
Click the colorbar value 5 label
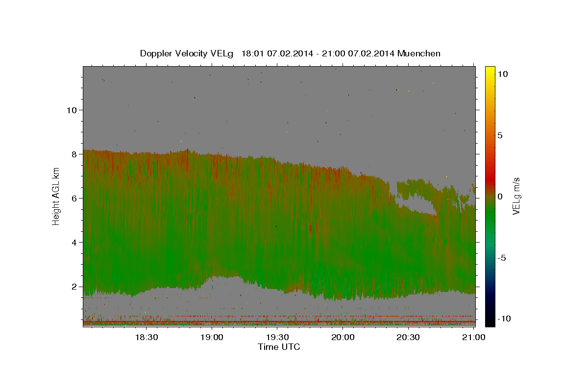pyautogui.click(x=500, y=135)
